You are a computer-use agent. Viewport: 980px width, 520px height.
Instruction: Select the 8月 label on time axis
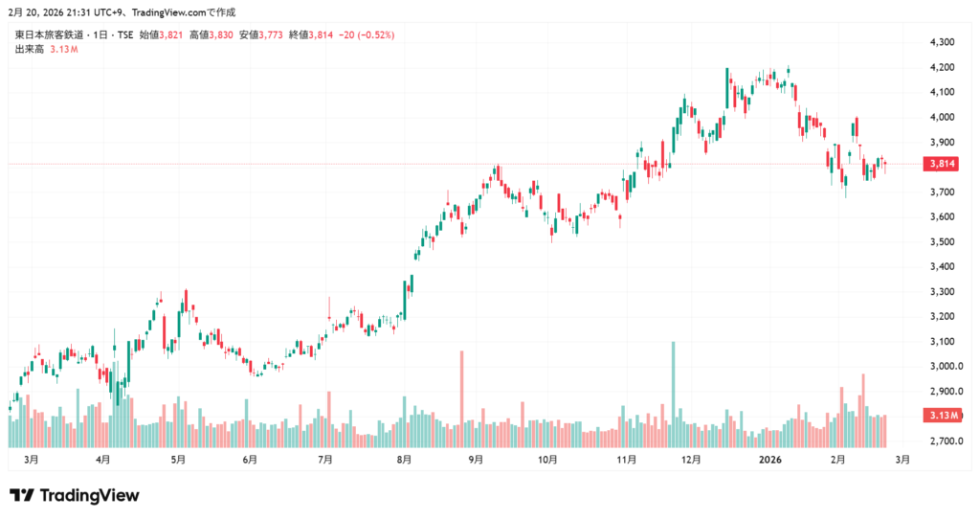pyautogui.click(x=404, y=460)
